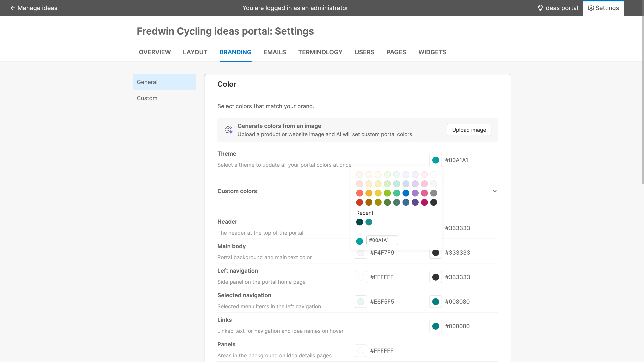Switch to the Layout tab
This screenshot has height=362, width=644.
coord(195,52)
